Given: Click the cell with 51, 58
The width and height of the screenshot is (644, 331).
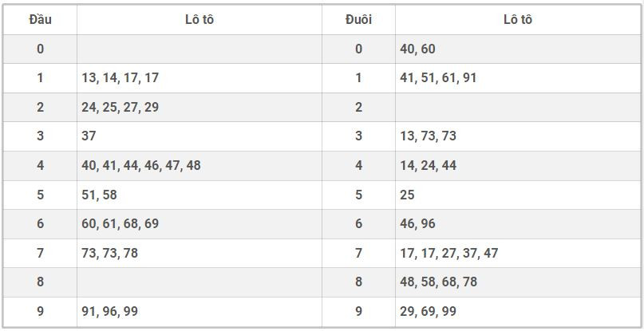Looking at the screenshot, I should tap(100, 195).
